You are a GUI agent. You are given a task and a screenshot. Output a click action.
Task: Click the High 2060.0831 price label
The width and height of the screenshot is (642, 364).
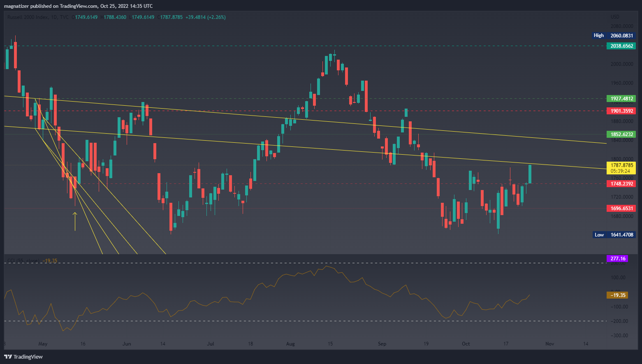(614, 36)
